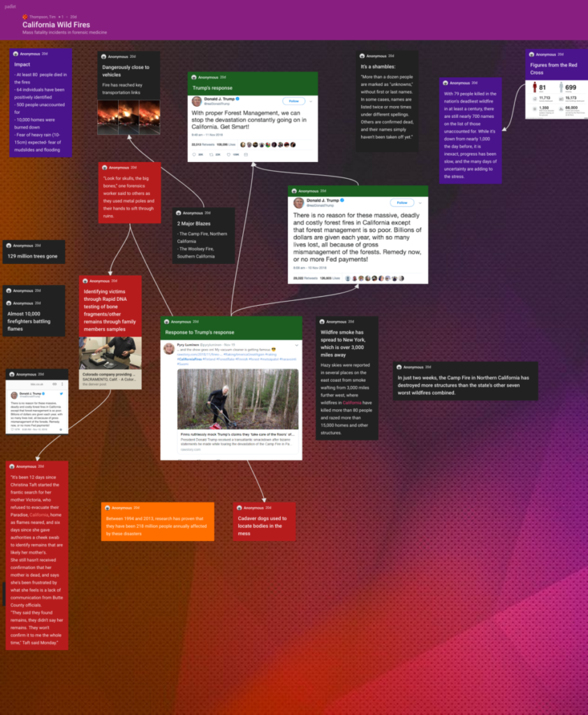This screenshot has width=588, height=715.
Task: Click 'Mass fatality incidents in forensic medicine' subtitle
Action: point(64,32)
